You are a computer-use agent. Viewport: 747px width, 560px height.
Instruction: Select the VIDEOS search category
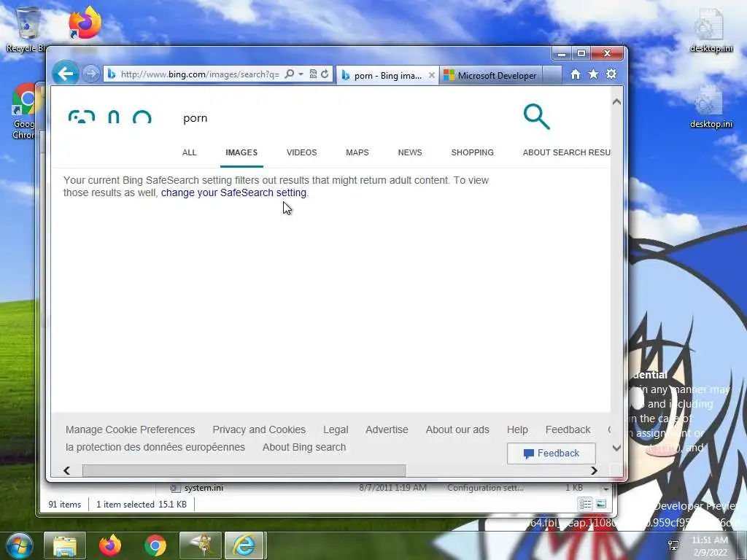click(x=301, y=152)
